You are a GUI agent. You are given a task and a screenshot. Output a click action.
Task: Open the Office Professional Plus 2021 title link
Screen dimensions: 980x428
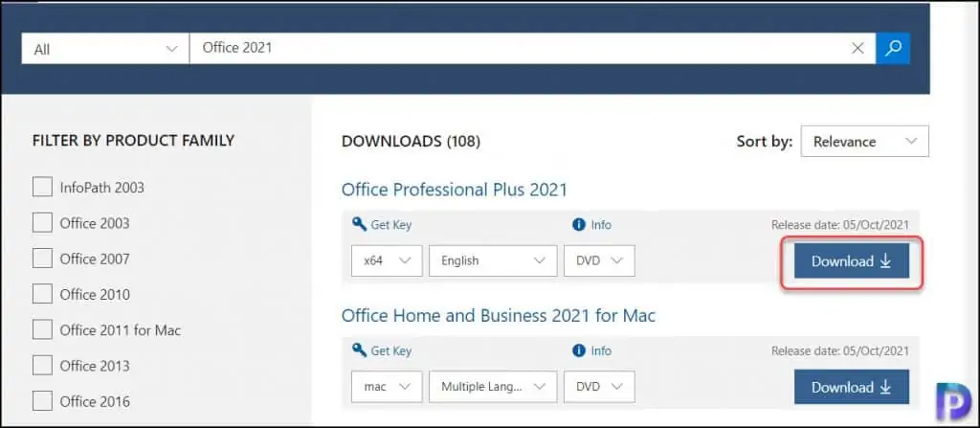click(x=455, y=190)
